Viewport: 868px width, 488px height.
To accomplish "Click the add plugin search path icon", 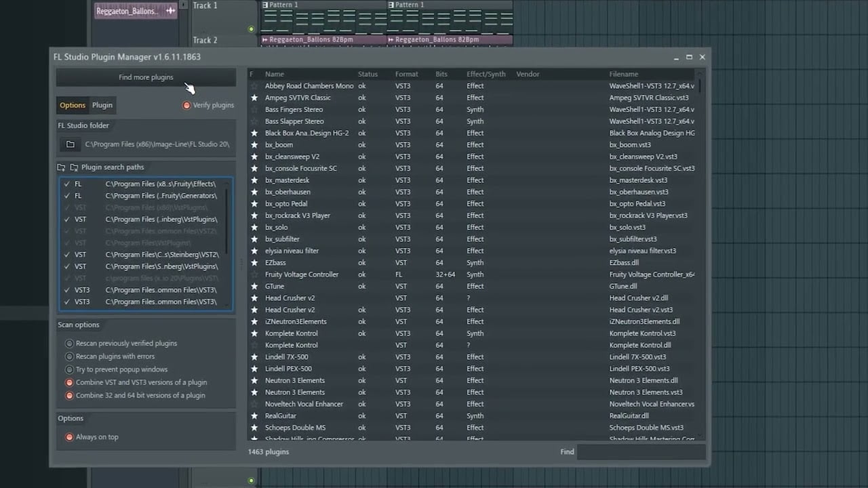I will [62, 167].
